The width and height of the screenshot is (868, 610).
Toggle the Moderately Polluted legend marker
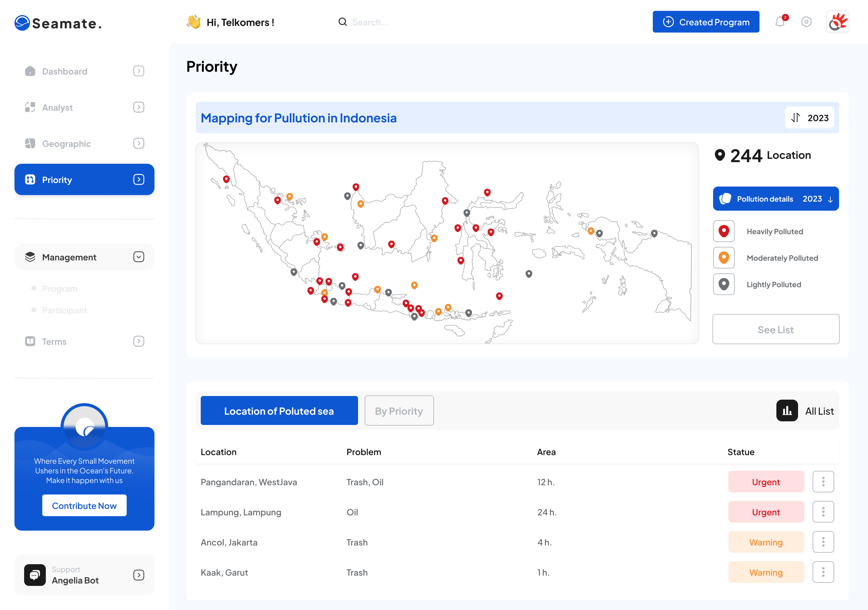coord(724,258)
